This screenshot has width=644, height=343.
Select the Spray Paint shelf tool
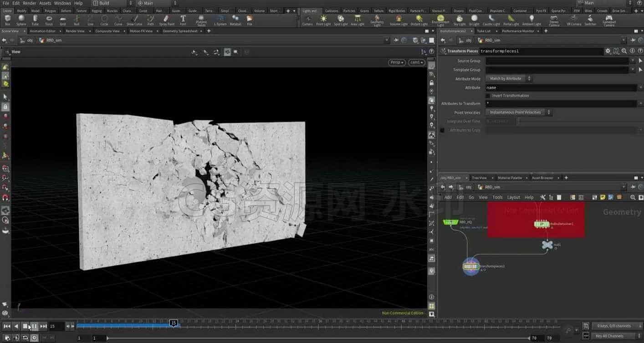(167, 20)
